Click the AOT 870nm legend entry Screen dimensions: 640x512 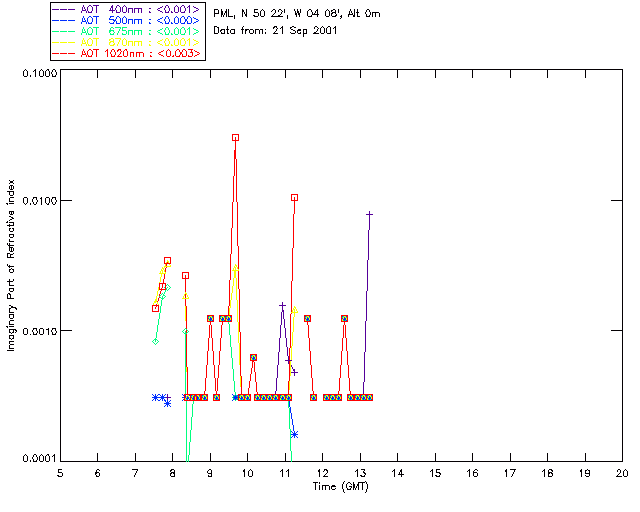[x=128, y=42]
